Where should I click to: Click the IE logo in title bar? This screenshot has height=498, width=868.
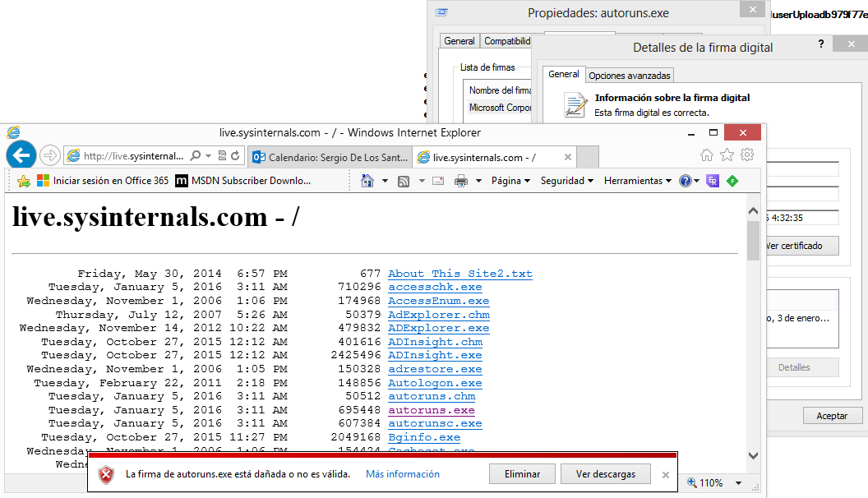click(13, 132)
